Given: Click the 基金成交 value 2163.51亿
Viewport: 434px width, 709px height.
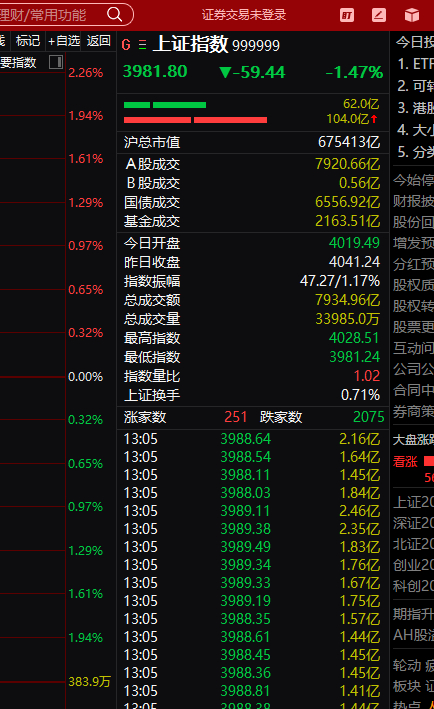Looking at the screenshot, I should click(347, 221).
